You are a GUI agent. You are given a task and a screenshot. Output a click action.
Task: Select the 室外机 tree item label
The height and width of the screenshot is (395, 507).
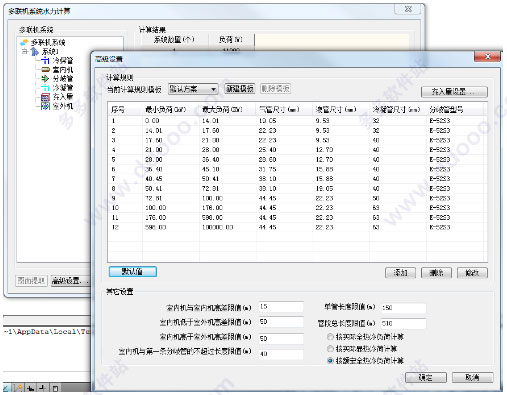[63, 106]
